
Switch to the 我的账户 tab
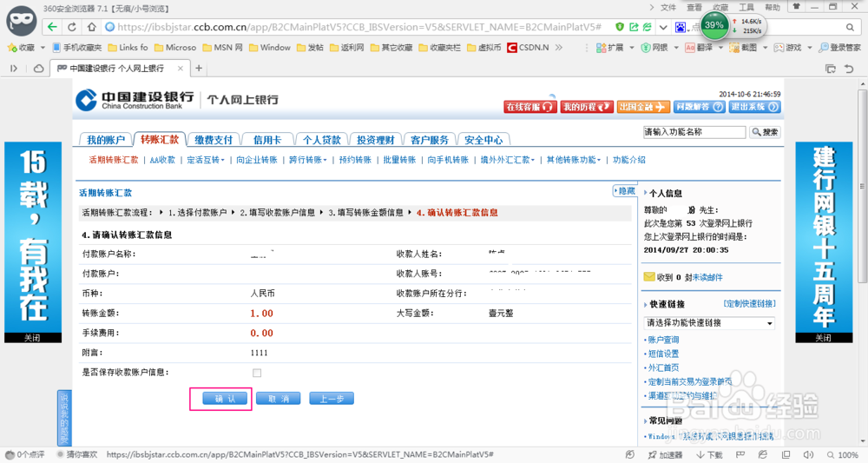pyautogui.click(x=106, y=140)
